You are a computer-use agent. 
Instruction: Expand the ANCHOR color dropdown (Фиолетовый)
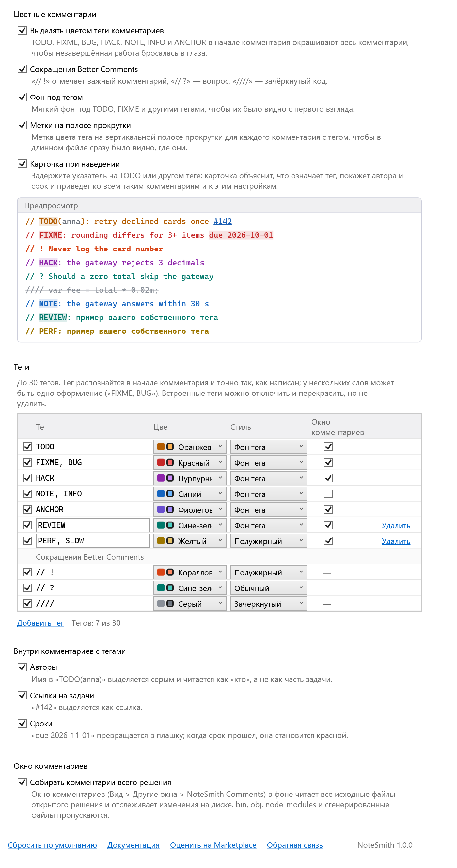coord(190,509)
